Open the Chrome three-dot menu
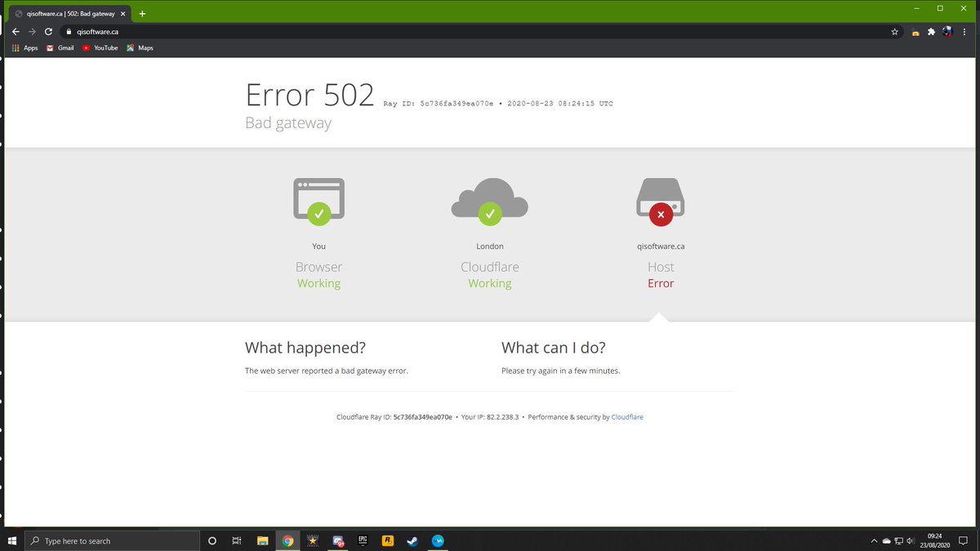Viewport: 980px width, 551px height. [964, 32]
